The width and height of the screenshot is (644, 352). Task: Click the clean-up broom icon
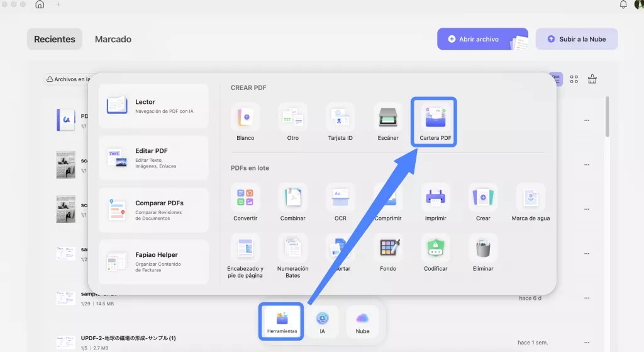click(x=592, y=79)
